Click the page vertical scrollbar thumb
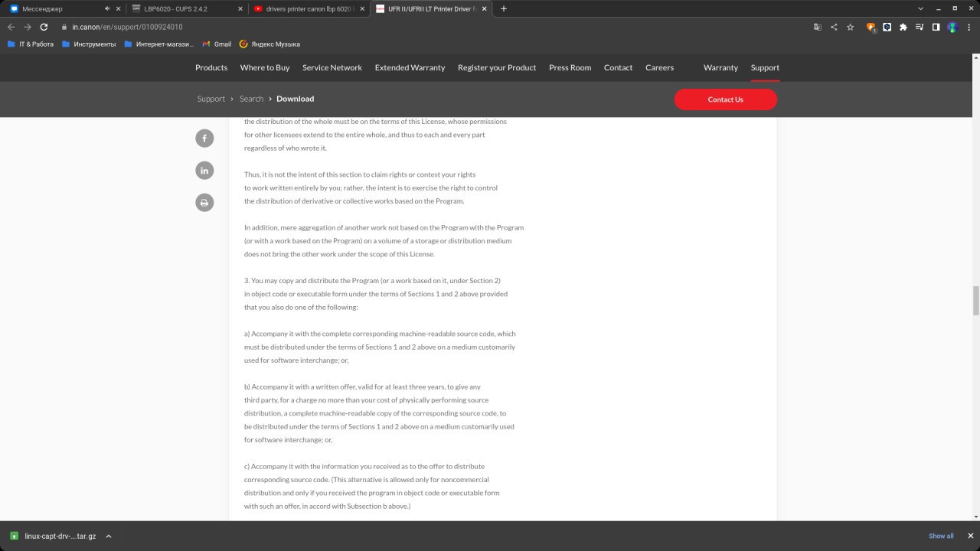The height and width of the screenshot is (551, 980). tap(975, 301)
